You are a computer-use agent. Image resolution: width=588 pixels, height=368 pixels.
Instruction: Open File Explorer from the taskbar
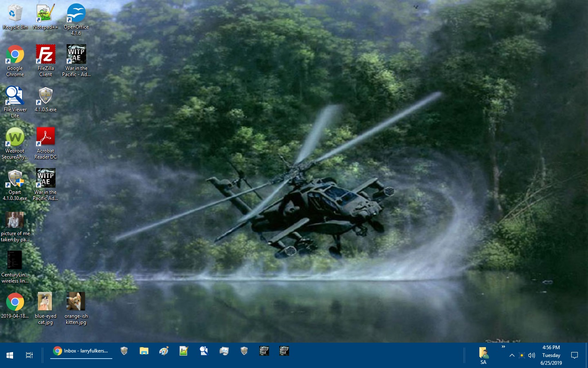pyautogui.click(x=144, y=351)
